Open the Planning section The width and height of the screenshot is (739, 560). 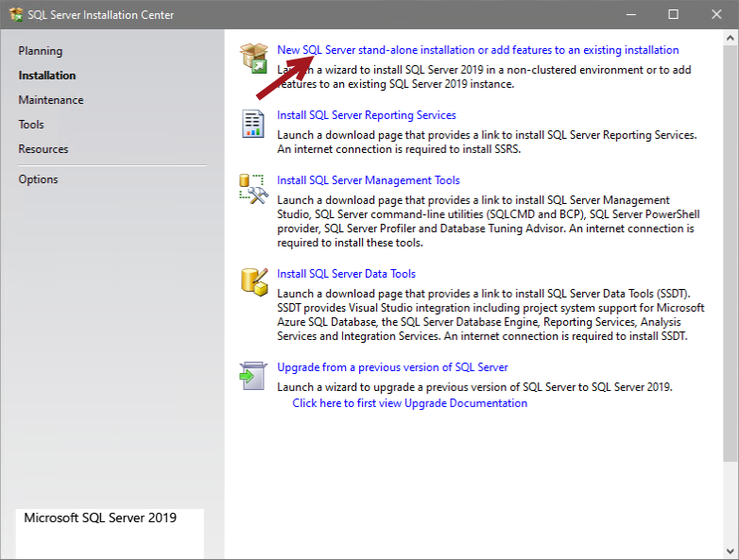(x=41, y=51)
